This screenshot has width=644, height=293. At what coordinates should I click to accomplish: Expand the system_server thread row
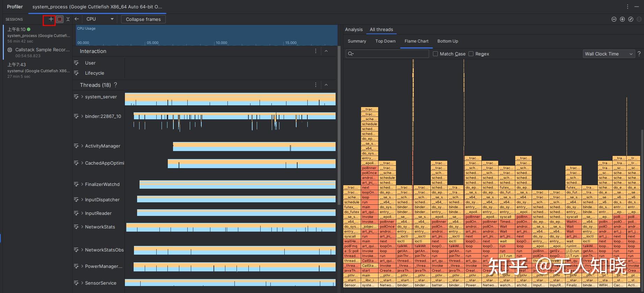[x=82, y=97]
